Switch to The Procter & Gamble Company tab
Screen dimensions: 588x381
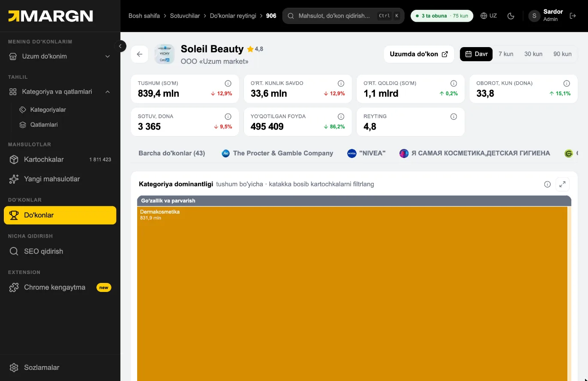[x=277, y=153]
